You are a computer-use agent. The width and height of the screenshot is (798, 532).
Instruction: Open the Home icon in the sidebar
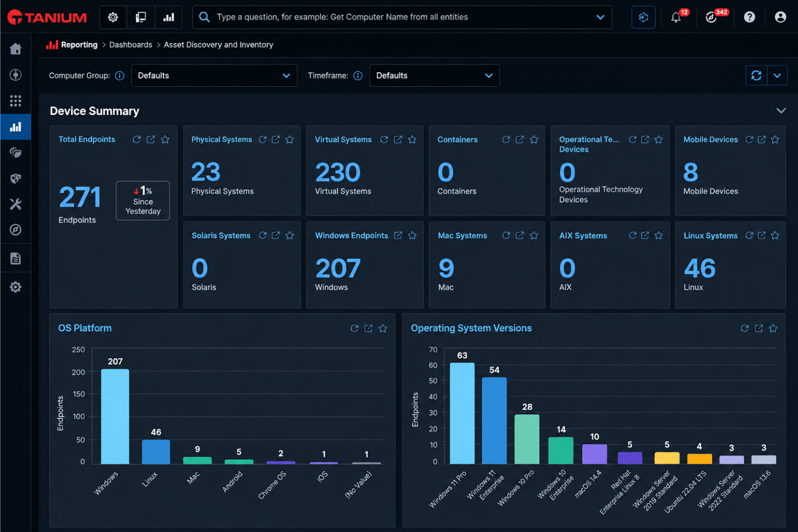16,49
